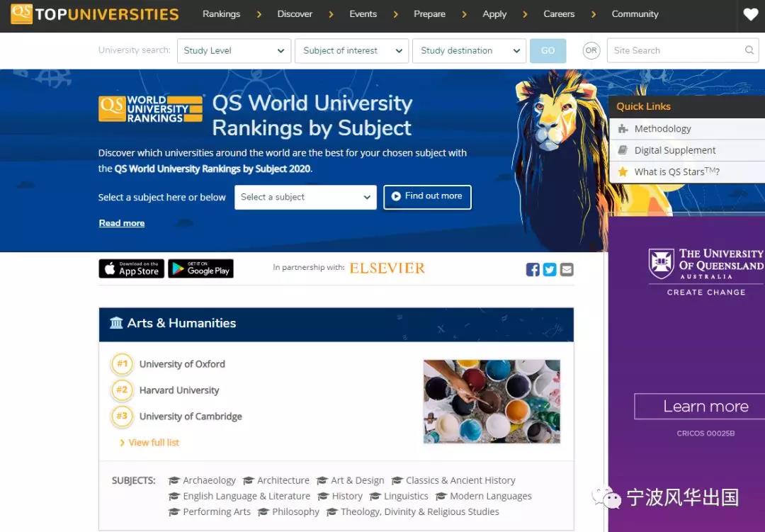Viewport: 765px width, 532px height.
Task: Open the Apply menu
Action: click(494, 14)
